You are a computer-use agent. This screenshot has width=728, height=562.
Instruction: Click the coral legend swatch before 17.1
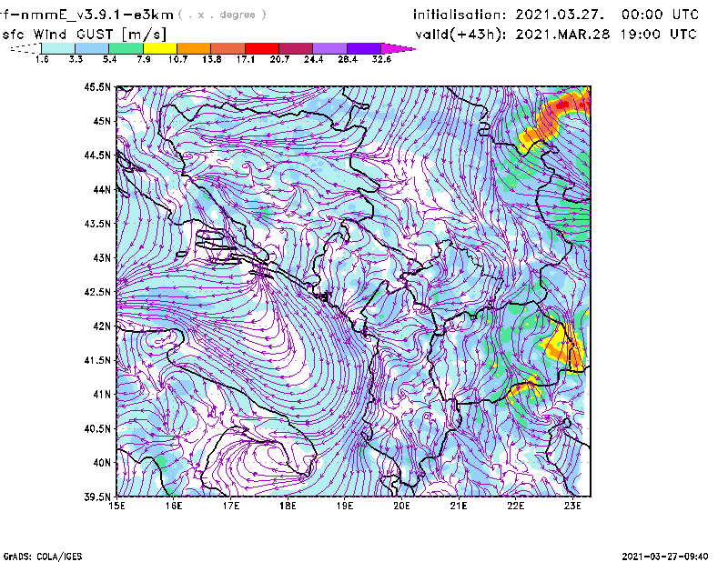[228, 48]
